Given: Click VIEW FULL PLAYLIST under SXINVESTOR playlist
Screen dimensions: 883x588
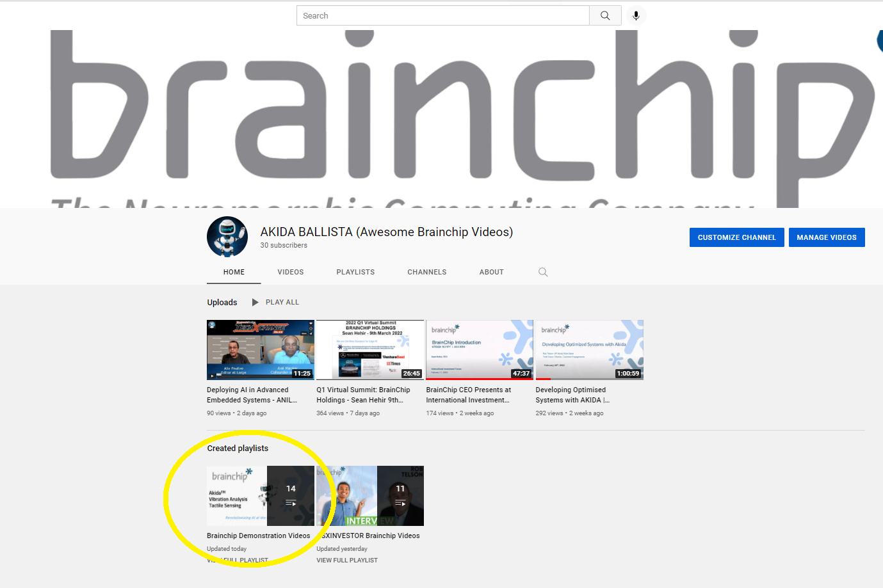Looking at the screenshot, I should tap(347, 560).
